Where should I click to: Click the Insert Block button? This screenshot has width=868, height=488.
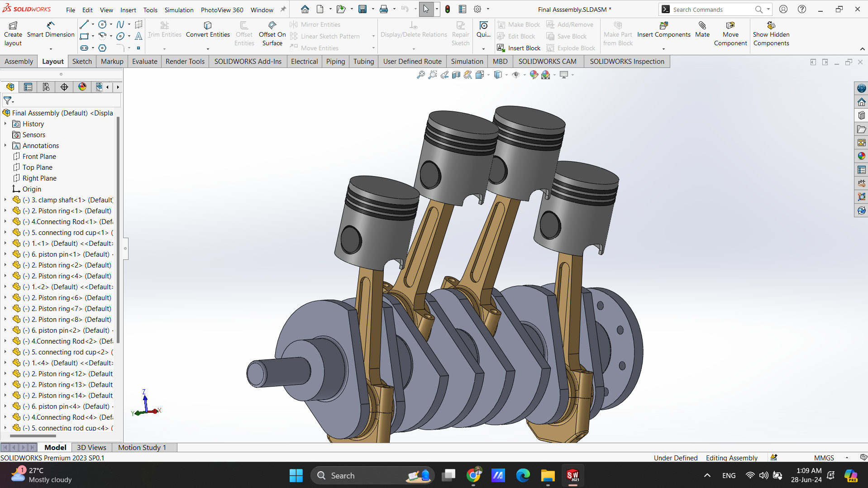coord(519,48)
